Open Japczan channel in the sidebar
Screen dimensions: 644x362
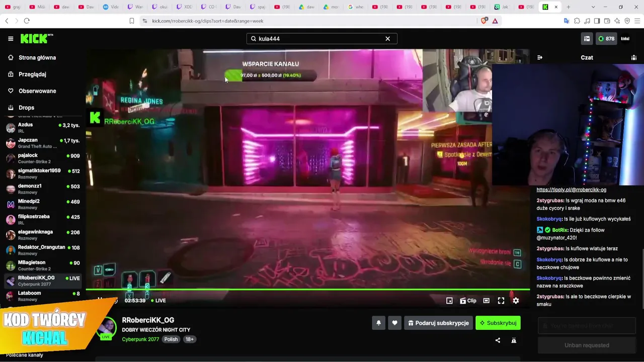click(x=43, y=143)
